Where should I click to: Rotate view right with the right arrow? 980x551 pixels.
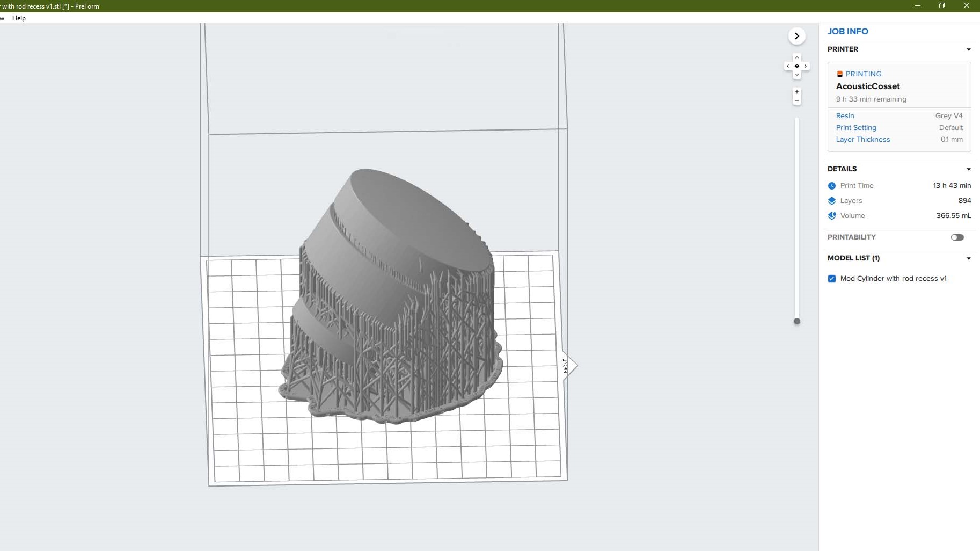point(806,66)
